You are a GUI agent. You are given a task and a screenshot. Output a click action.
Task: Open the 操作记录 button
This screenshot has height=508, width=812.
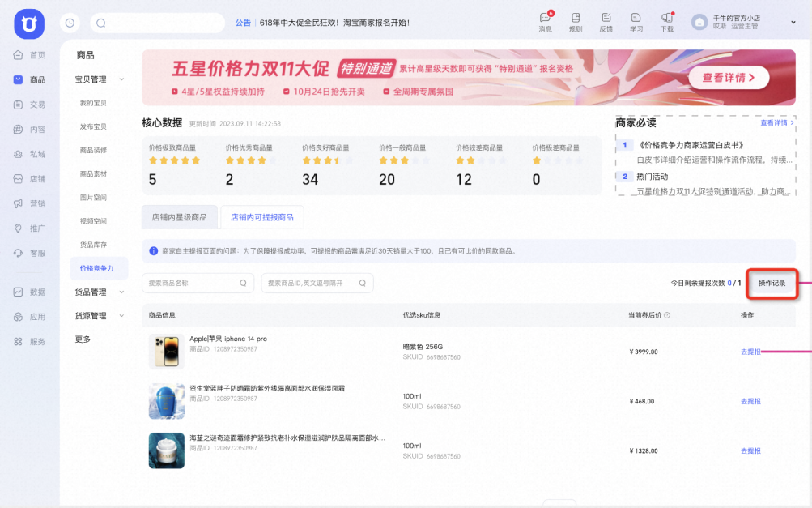pos(772,283)
